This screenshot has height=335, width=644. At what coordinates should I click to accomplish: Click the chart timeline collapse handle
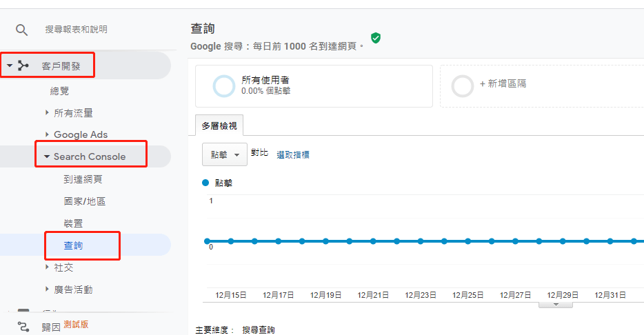[x=557, y=304]
